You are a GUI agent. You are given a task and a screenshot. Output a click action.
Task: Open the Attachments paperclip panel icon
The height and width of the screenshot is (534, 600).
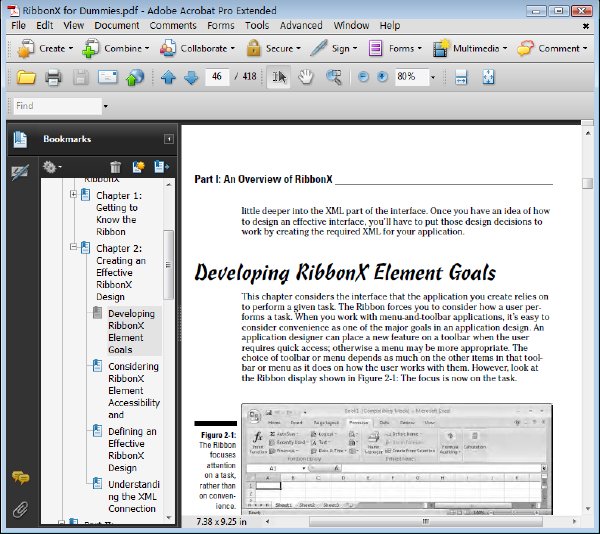(x=20, y=509)
